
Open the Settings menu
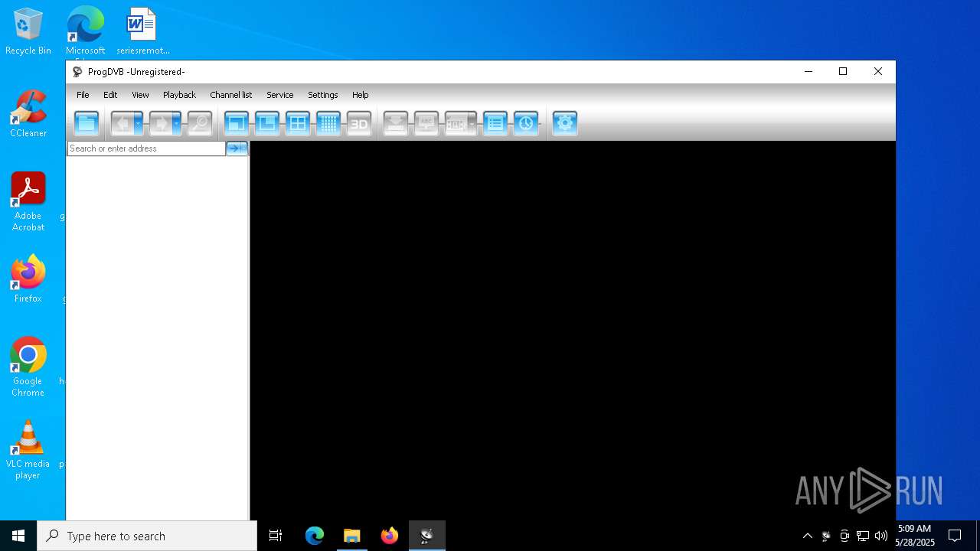[322, 95]
